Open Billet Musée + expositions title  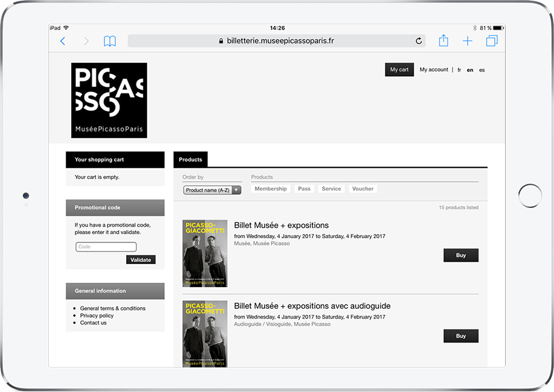pyautogui.click(x=281, y=226)
